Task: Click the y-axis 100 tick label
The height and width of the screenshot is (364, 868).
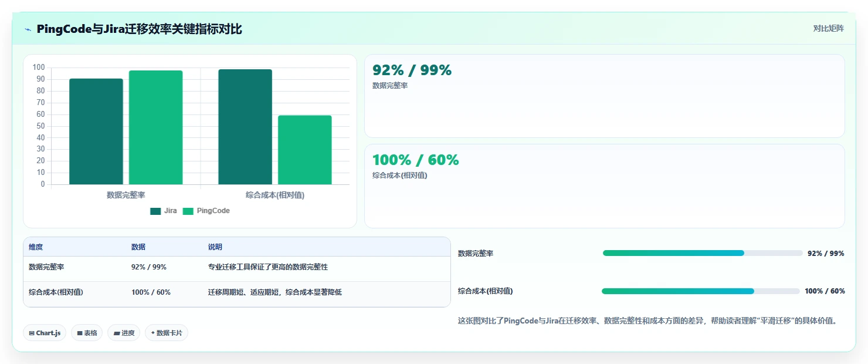Action: 39,68
